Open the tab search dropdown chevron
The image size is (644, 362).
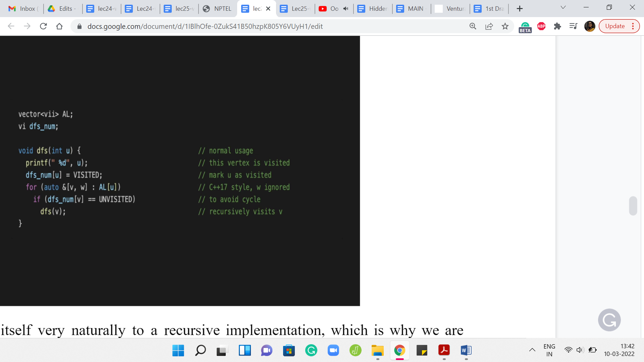563,7
